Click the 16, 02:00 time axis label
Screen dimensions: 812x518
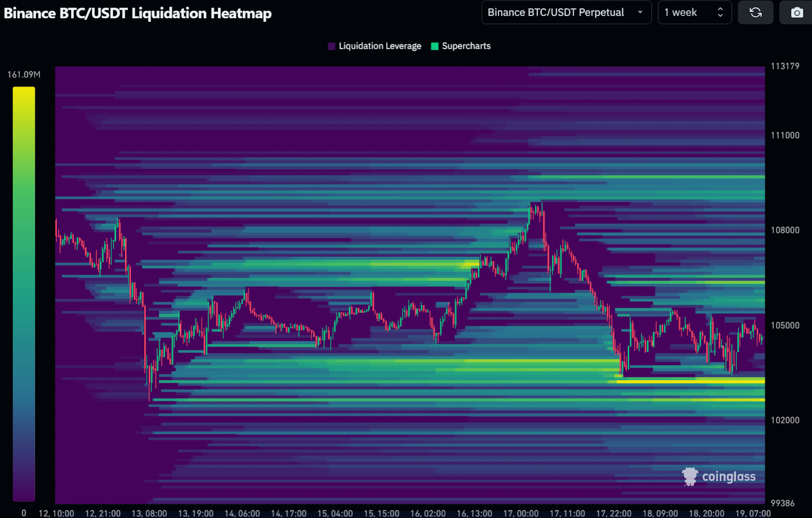(x=428, y=513)
